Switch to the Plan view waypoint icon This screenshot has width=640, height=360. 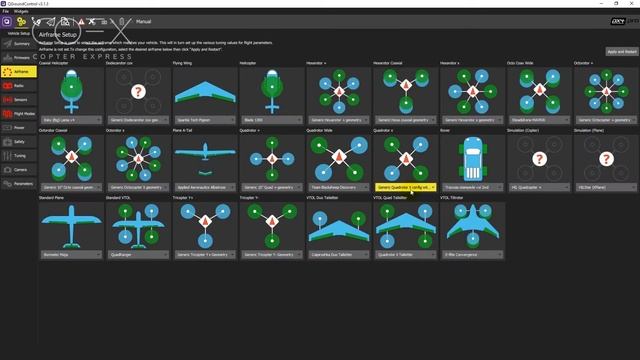coord(36,22)
